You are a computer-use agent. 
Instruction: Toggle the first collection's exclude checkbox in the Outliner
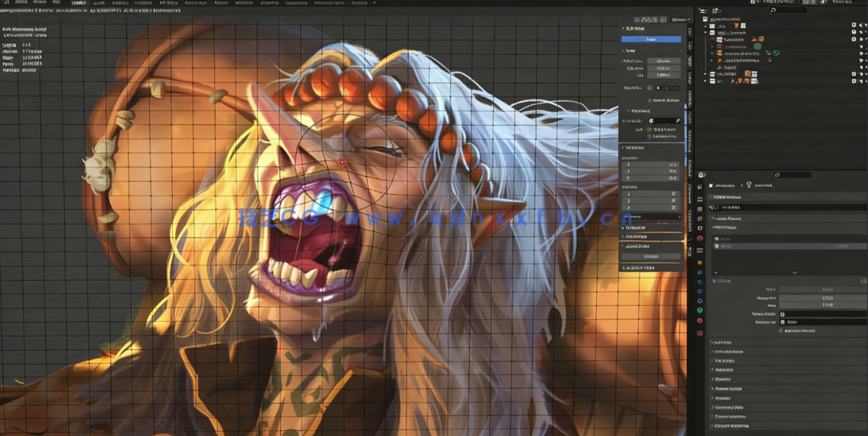(854, 25)
